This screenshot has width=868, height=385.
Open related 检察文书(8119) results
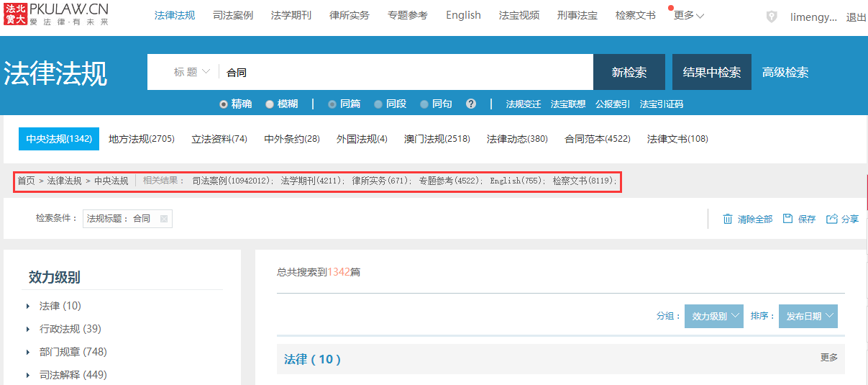coord(584,181)
